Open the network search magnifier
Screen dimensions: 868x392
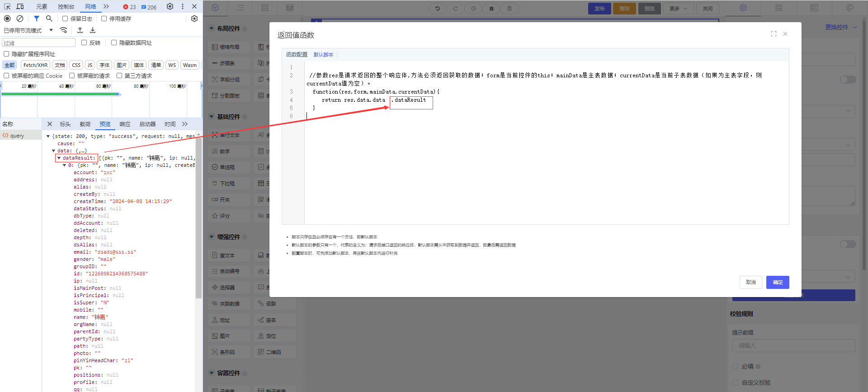49,19
